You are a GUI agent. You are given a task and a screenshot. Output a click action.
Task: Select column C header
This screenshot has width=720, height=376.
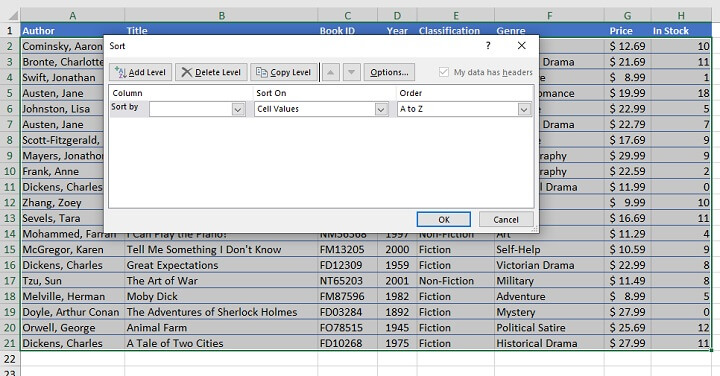click(x=348, y=16)
